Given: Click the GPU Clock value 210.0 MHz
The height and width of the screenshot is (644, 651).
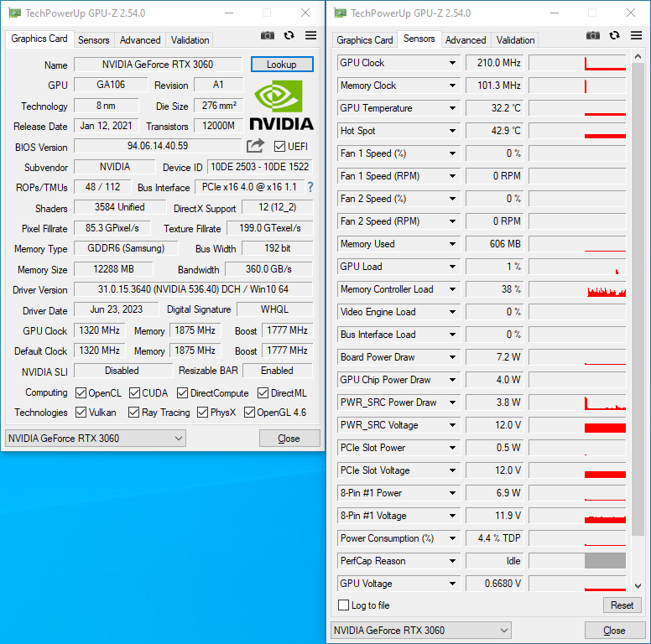Looking at the screenshot, I should [x=495, y=63].
